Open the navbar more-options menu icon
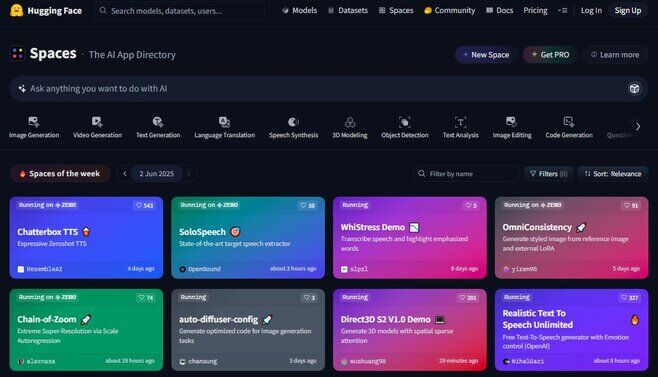 563,10
